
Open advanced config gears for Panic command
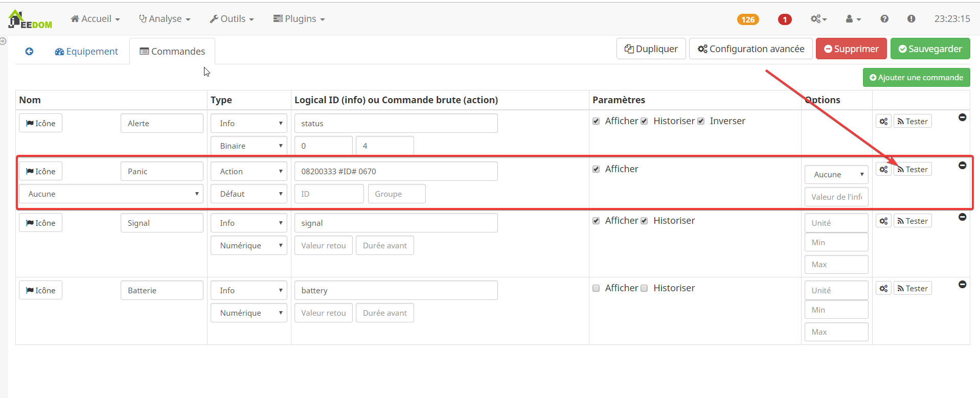(883, 169)
